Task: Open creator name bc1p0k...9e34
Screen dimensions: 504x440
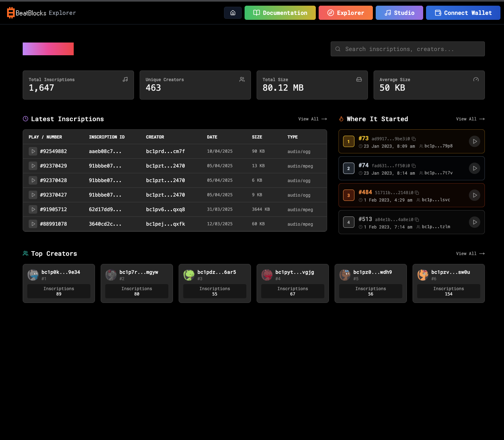Action: [x=61, y=272]
